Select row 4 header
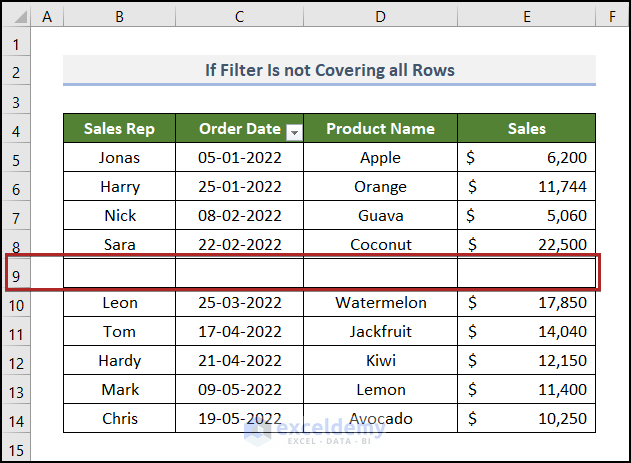The height and width of the screenshot is (463, 631). click(17, 129)
